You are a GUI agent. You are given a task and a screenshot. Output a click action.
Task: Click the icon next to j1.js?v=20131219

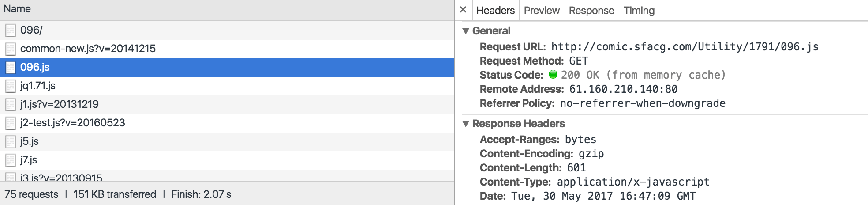click(11, 105)
